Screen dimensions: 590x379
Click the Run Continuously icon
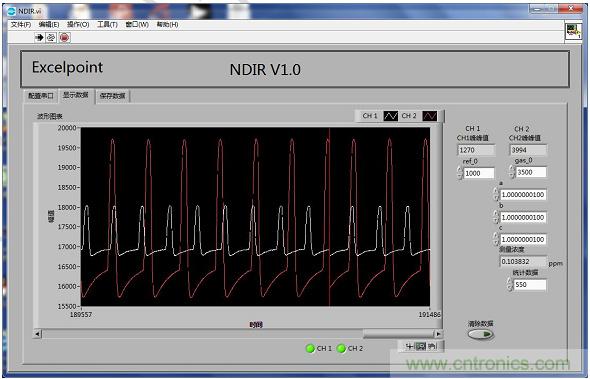click(51, 37)
